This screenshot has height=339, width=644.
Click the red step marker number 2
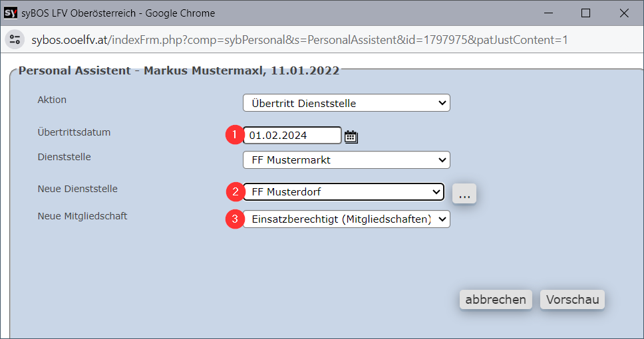coord(236,191)
